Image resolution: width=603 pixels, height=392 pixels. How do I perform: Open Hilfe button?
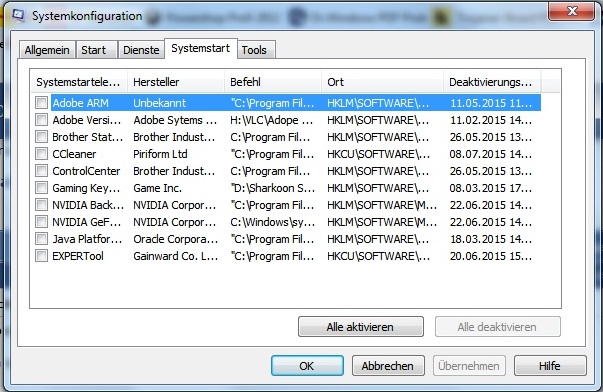(x=550, y=365)
